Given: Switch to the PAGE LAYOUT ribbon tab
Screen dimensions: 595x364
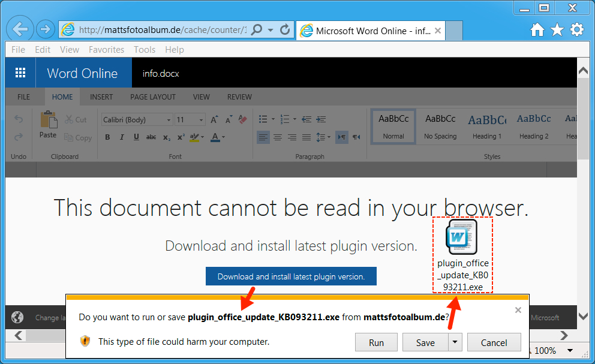Looking at the screenshot, I should click(153, 97).
